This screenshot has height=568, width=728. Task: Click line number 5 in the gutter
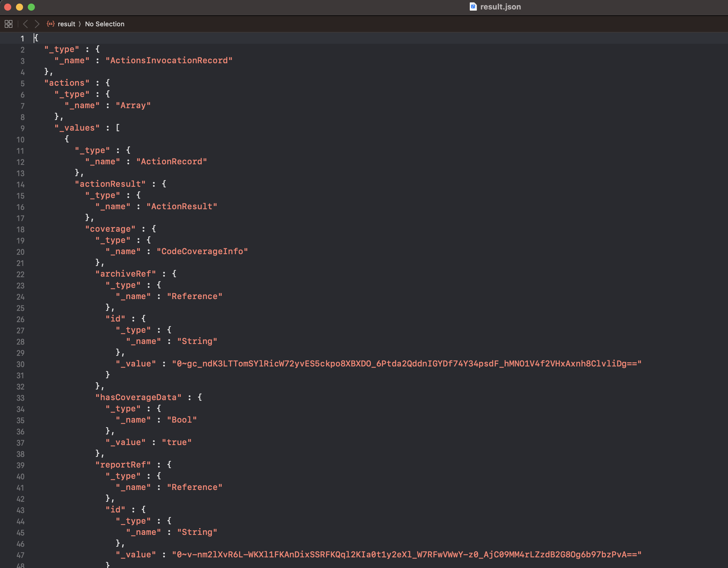point(22,83)
